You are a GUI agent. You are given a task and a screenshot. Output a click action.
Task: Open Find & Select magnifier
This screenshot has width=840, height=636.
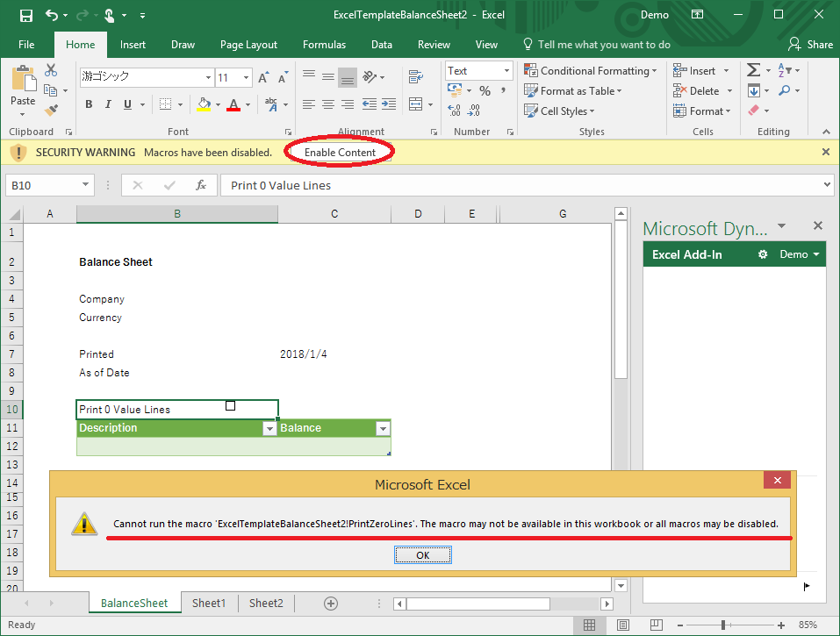coord(785,90)
